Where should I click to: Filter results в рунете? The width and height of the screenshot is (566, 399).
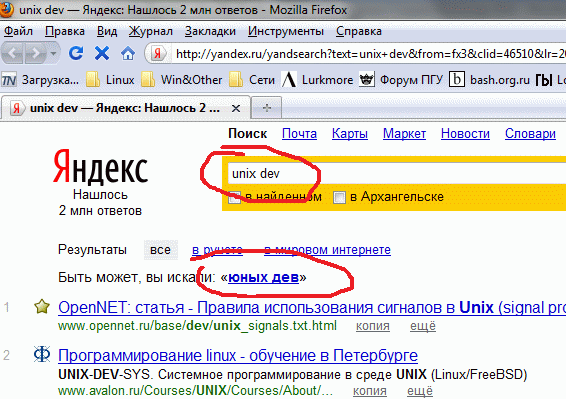coord(217,250)
